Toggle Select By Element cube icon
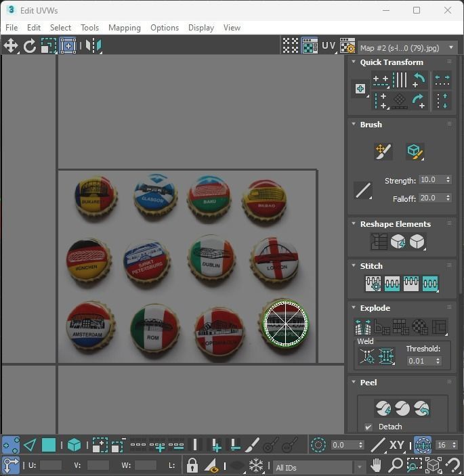Screen dimensions: 464x476 click(x=74, y=445)
